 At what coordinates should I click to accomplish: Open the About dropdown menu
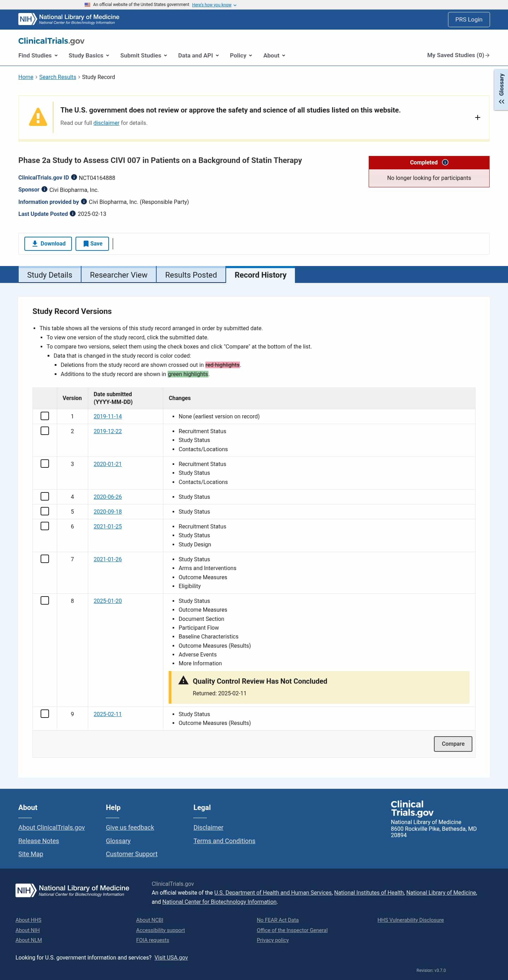pos(274,55)
